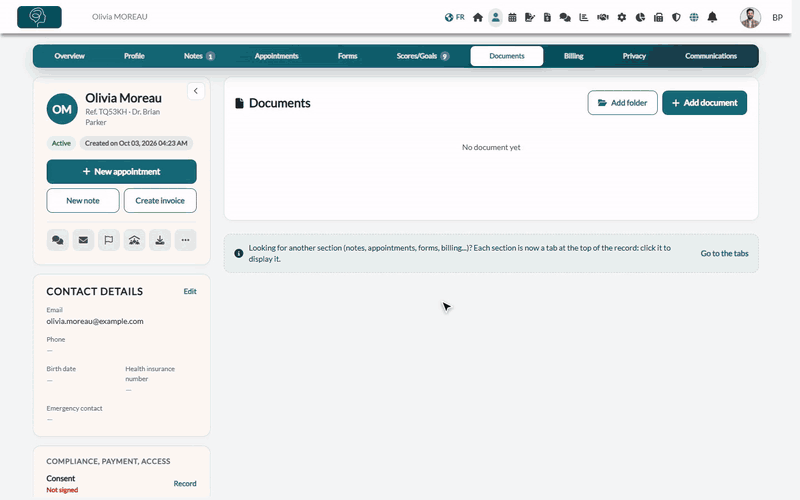Click the 'No document yet' message
The height and width of the screenshot is (500, 800).
(x=491, y=147)
